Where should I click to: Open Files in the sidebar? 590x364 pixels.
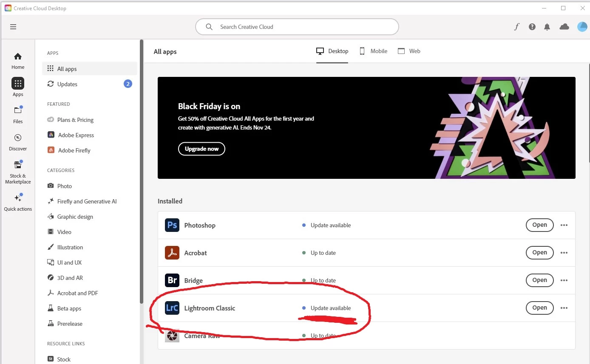point(18,115)
